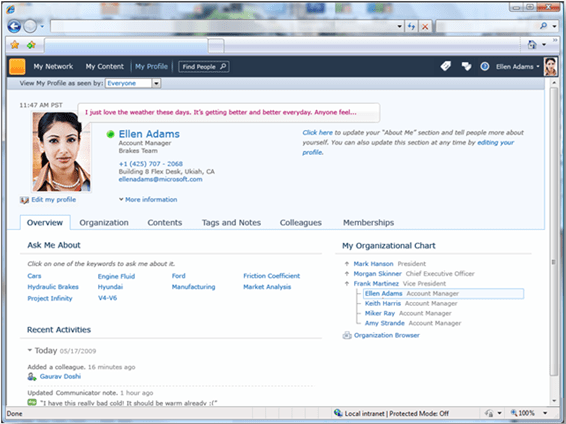Open the Organization Browser link
This screenshot has width=566, height=424.
pyautogui.click(x=387, y=336)
